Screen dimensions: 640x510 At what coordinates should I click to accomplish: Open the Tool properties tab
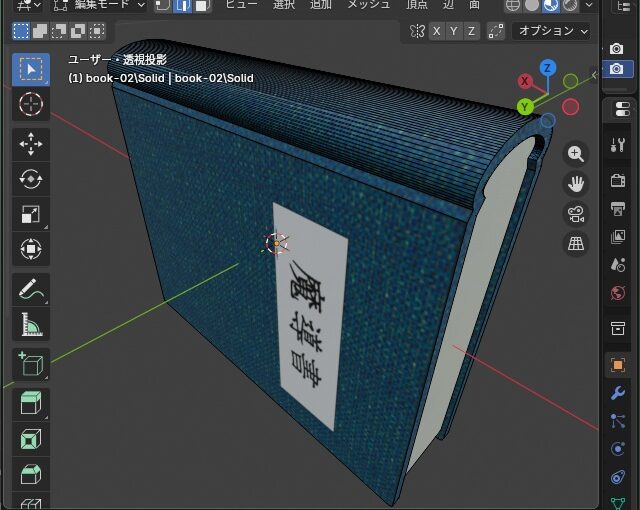pos(618,145)
